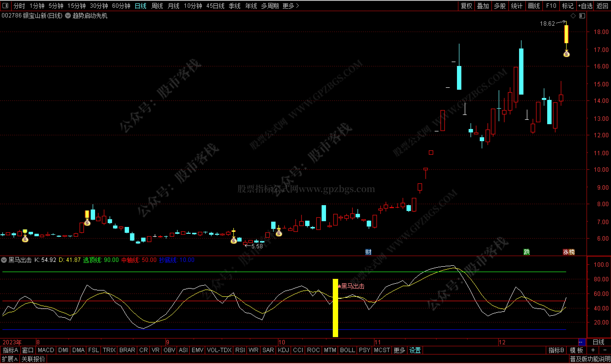Click the money bag icon below the mid-August yellow candle
611x364 pixels.
87,222
